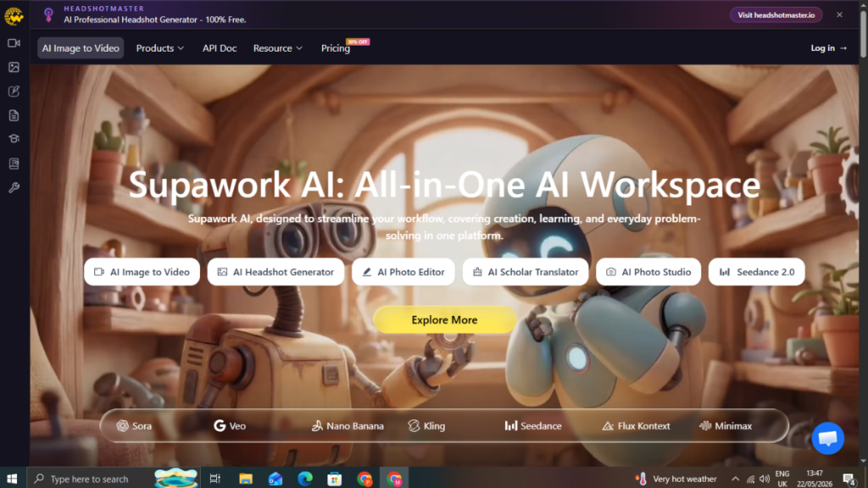Open Outlook mail from the taskbar
This screenshot has height=488, width=868.
pyautogui.click(x=275, y=479)
